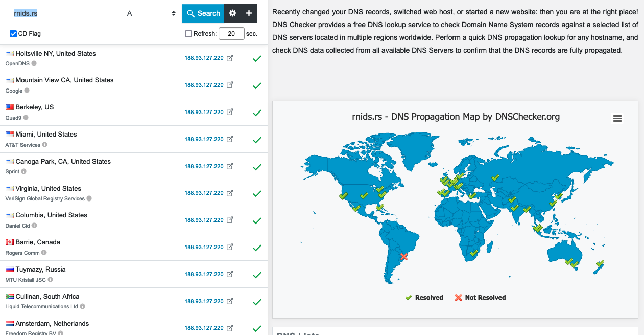Click 'Columbia, United States' location text

click(52, 215)
